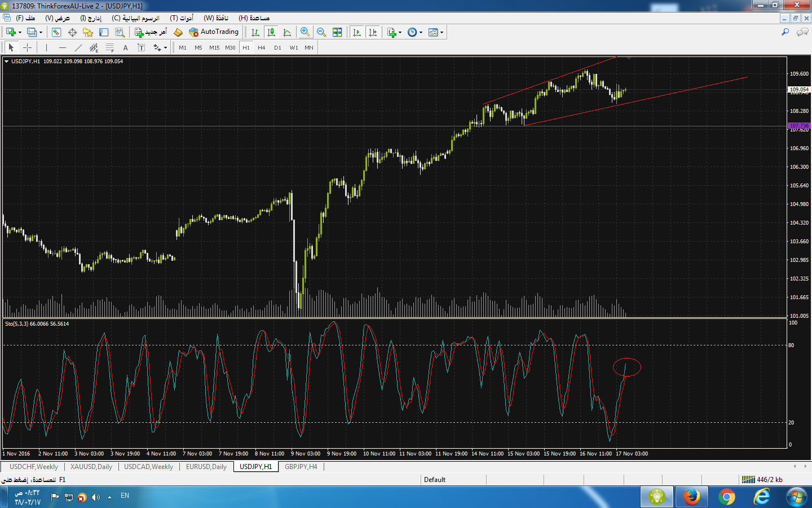Switch to the GBPJPY,H4 chart tab
This screenshot has height=508, width=812.
tap(301, 467)
